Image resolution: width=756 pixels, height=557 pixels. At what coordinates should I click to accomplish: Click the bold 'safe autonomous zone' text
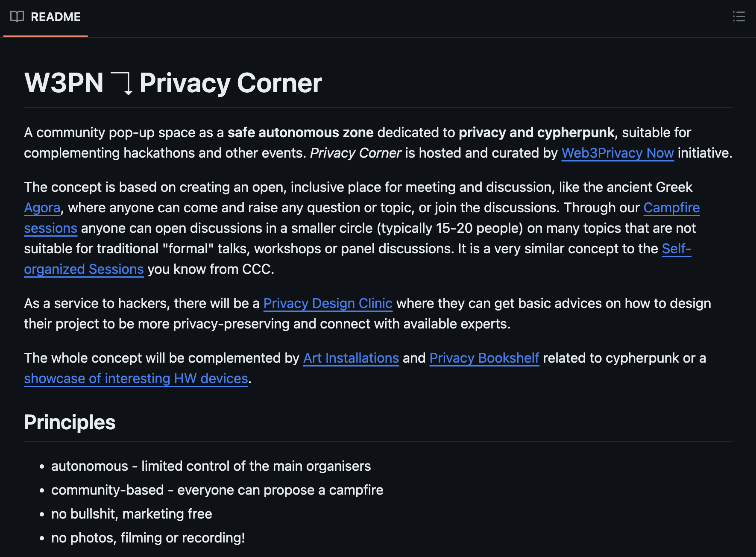coord(301,132)
